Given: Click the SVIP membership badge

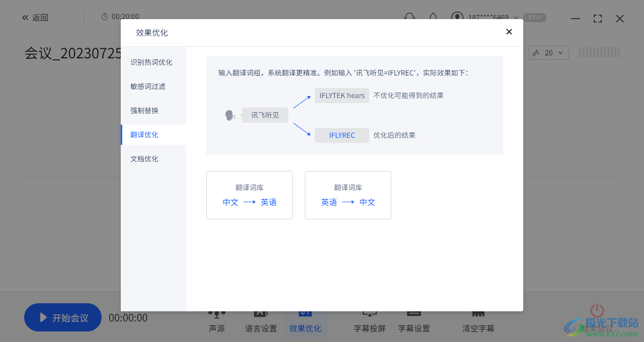Looking at the screenshot, I should [x=535, y=17].
